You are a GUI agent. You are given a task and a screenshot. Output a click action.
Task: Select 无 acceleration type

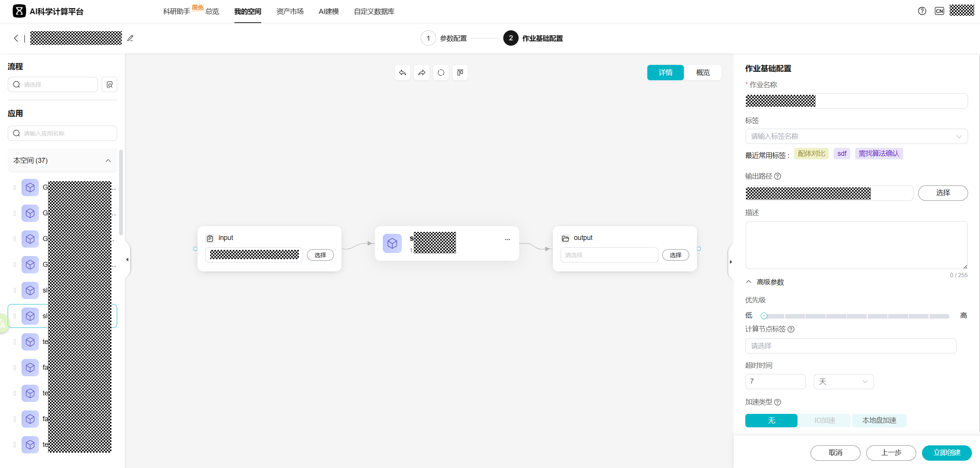[x=771, y=420]
